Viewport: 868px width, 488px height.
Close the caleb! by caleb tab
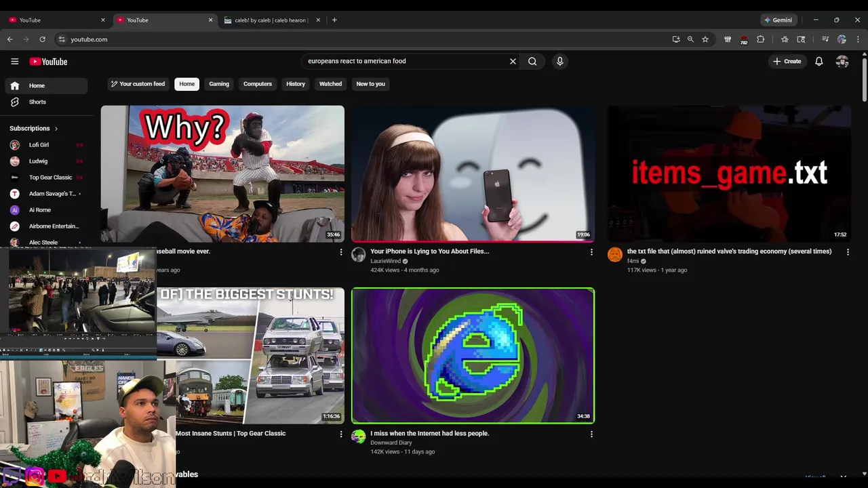pyautogui.click(x=318, y=20)
